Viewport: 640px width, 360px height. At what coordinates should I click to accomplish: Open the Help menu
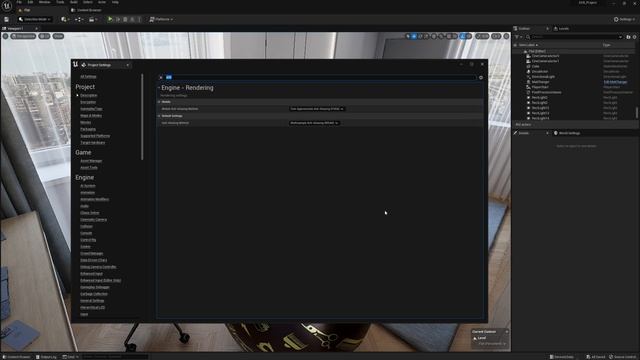click(x=115, y=2)
